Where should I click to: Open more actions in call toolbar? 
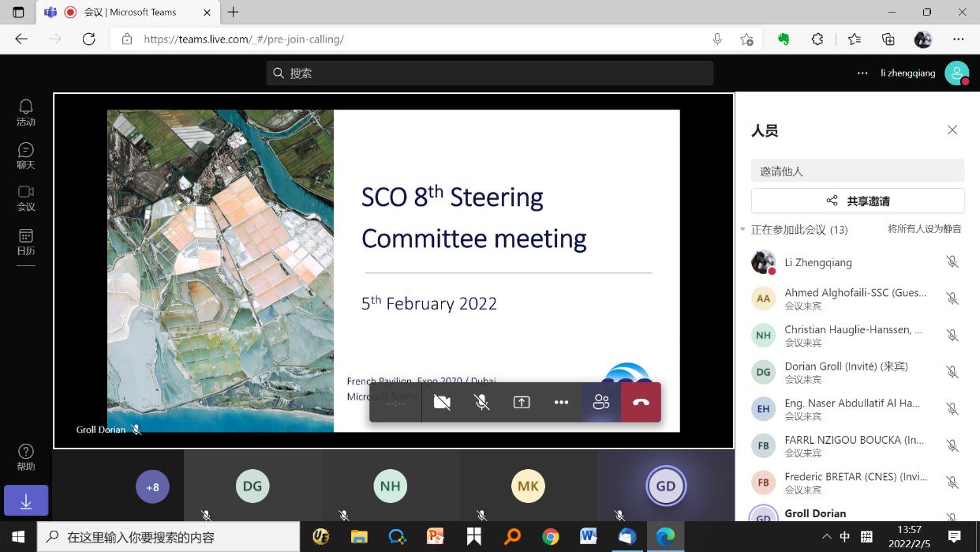[x=561, y=402]
